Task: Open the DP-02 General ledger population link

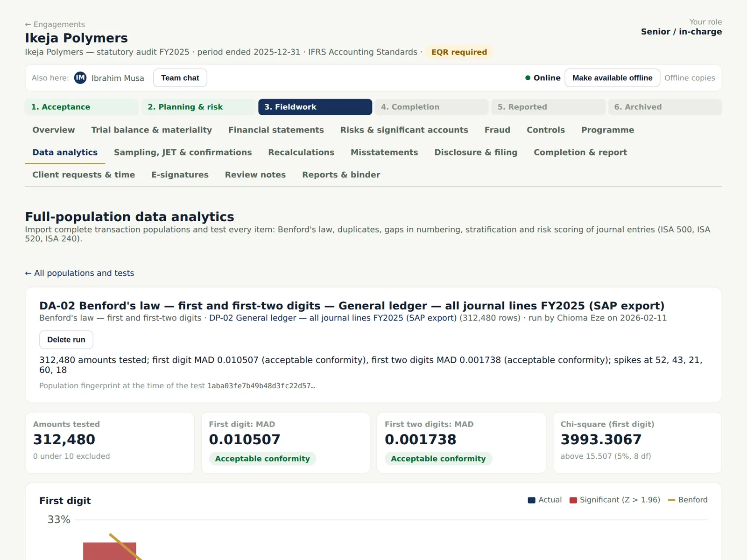Action: [333, 318]
